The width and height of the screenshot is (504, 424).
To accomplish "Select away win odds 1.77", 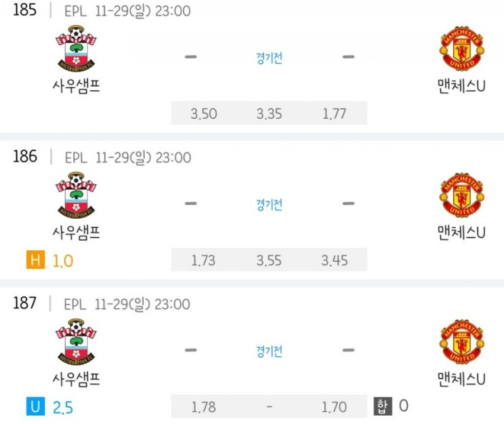I will [334, 114].
